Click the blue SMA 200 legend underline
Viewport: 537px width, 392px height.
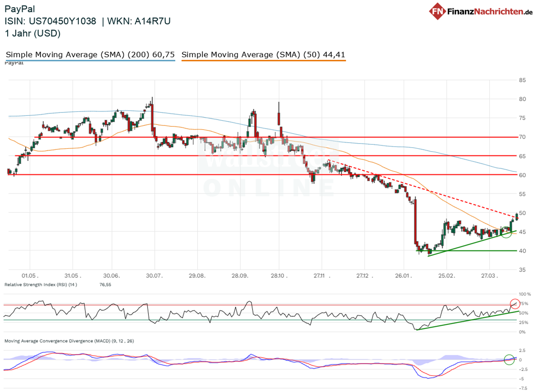pyautogui.click(x=90, y=61)
